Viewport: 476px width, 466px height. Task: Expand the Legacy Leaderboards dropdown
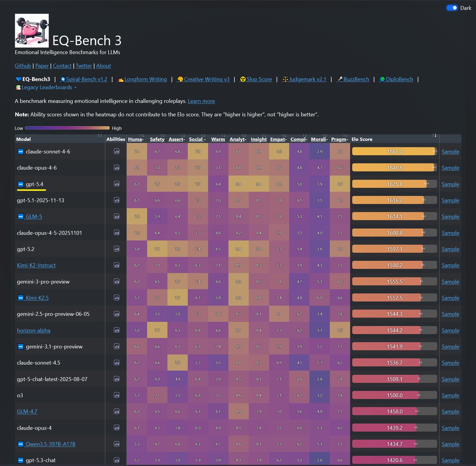46,87
